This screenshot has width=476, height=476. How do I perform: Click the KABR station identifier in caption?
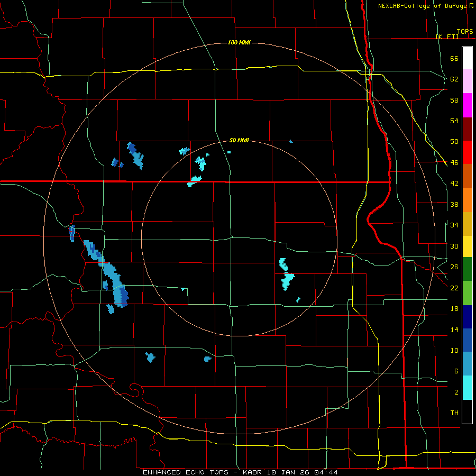[x=253, y=472]
